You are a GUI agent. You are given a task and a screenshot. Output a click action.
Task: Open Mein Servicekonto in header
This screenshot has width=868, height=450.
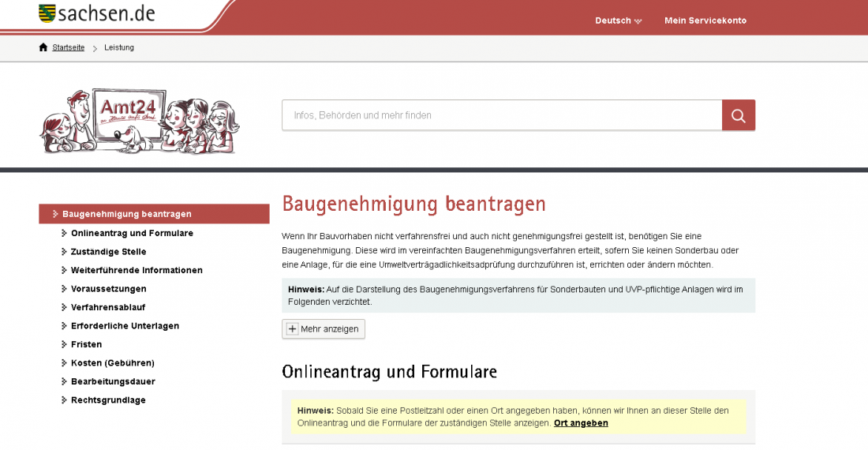(x=705, y=21)
